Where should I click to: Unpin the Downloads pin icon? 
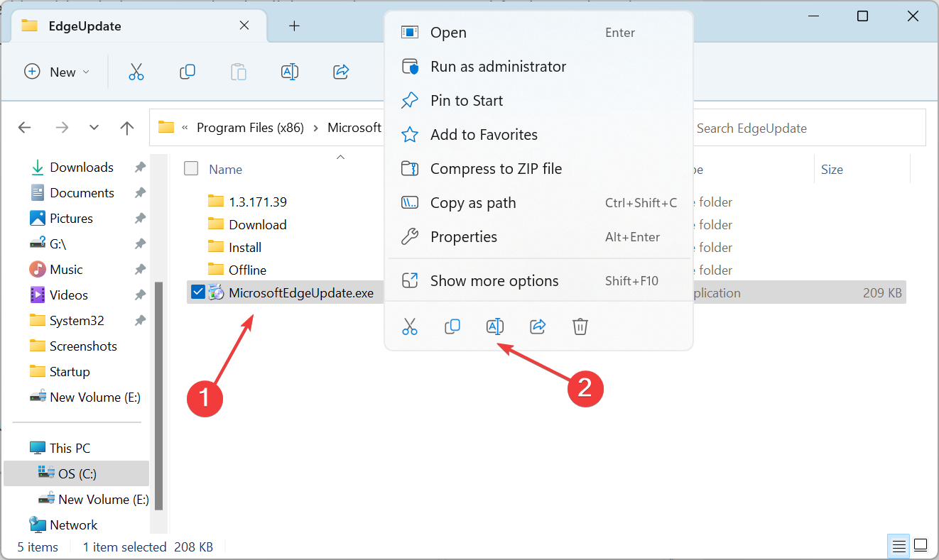tap(140, 168)
